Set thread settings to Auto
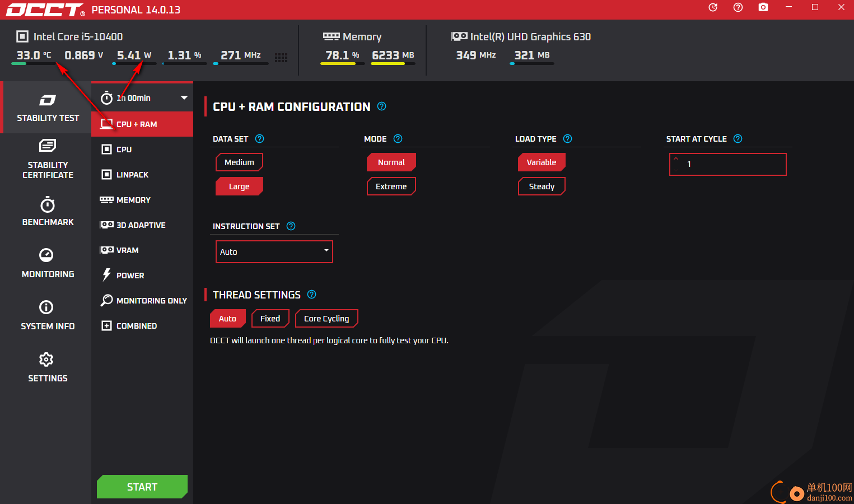The height and width of the screenshot is (504, 854). click(227, 319)
